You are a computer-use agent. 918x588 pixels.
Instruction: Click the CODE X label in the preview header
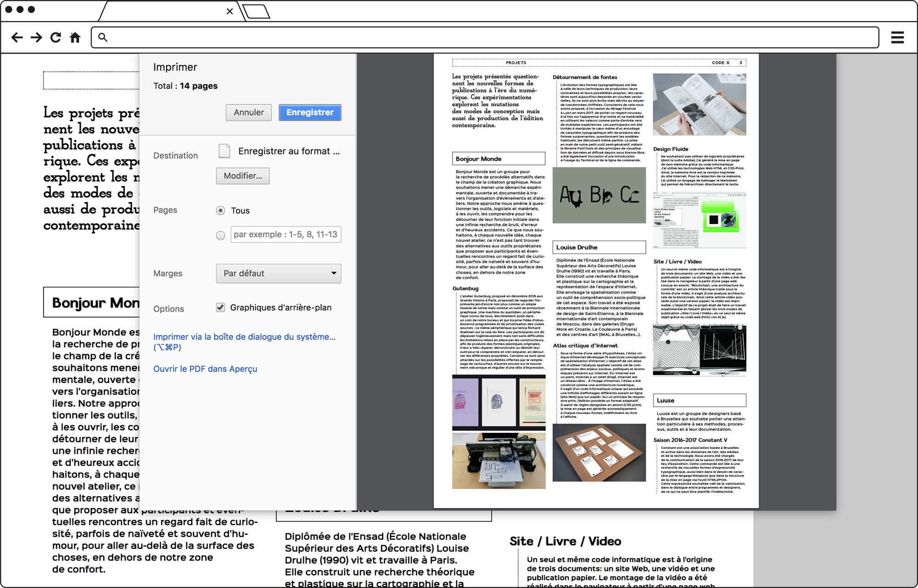tap(721, 63)
